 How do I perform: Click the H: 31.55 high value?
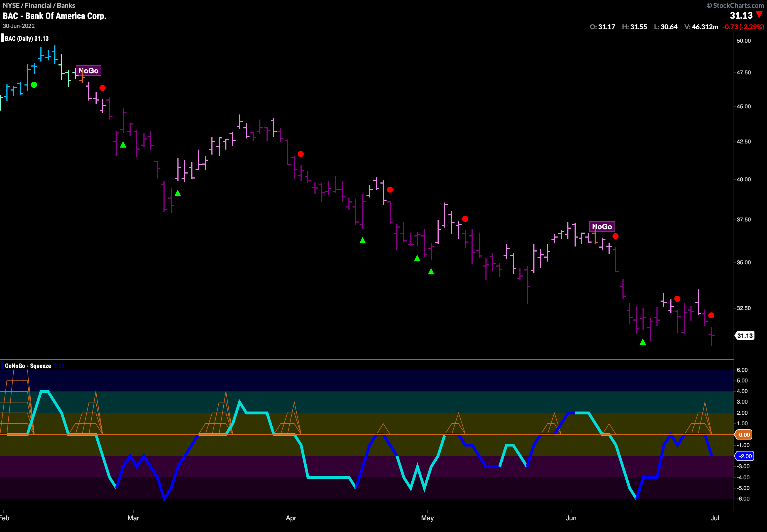tap(634, 27)
